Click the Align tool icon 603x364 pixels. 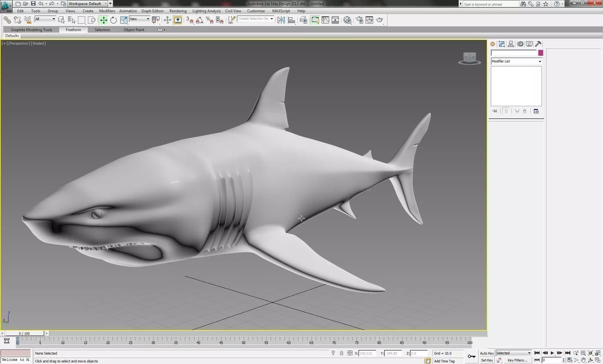coord(291,20)
